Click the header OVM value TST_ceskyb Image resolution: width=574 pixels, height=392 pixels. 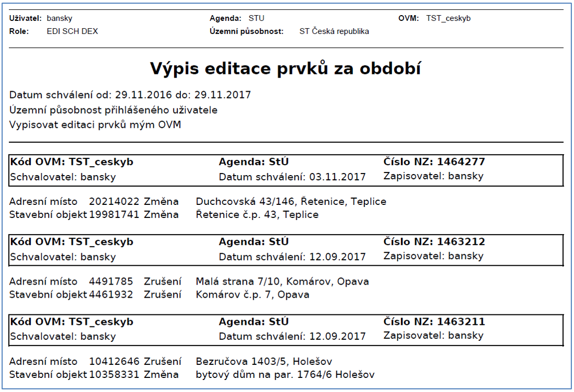tap(448, 18)
